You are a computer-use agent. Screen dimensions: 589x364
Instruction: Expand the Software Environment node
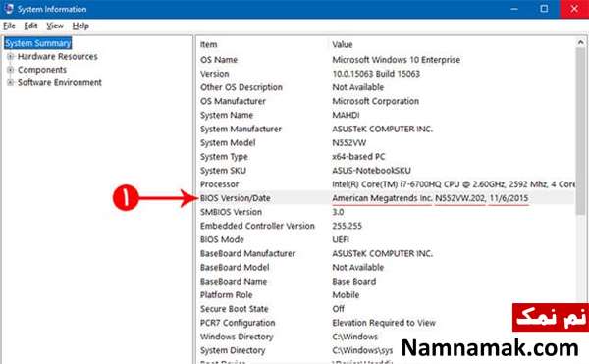point(10,82)
